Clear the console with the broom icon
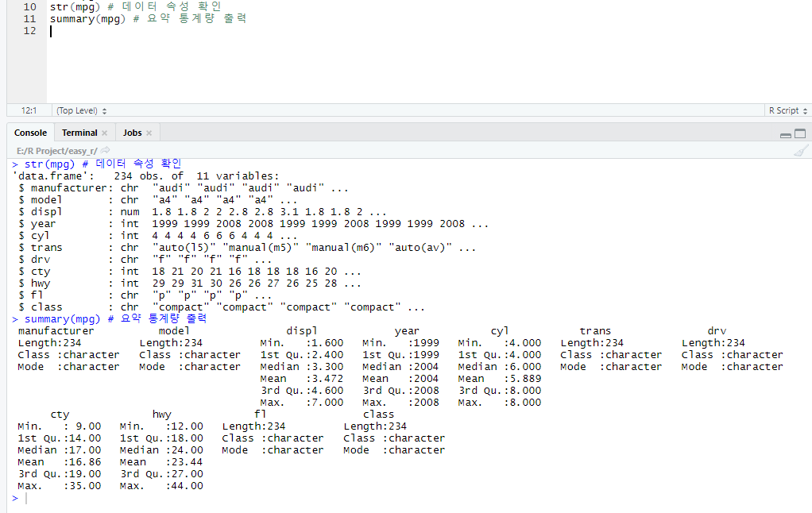 801,151
